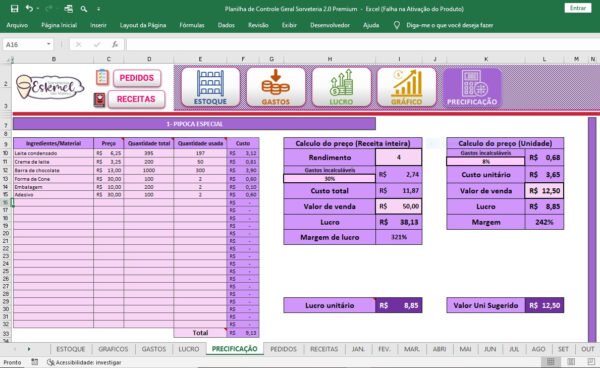The height and width of the screenshot is (368, 600).
Task: Select the PRECIFICAÇÃO calculator icon
Action: [472, 87]
